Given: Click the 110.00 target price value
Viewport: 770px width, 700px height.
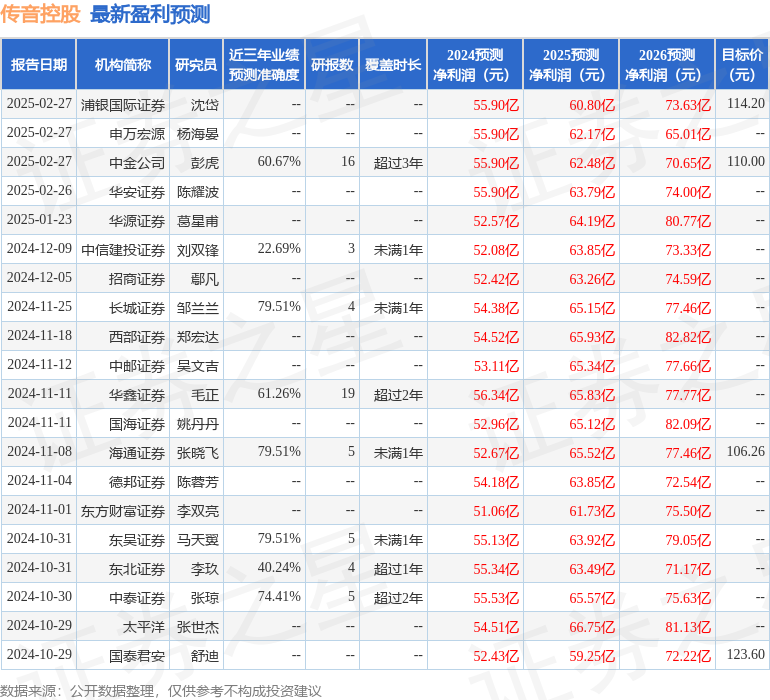Looking at the screenshot, I should 746,161.
